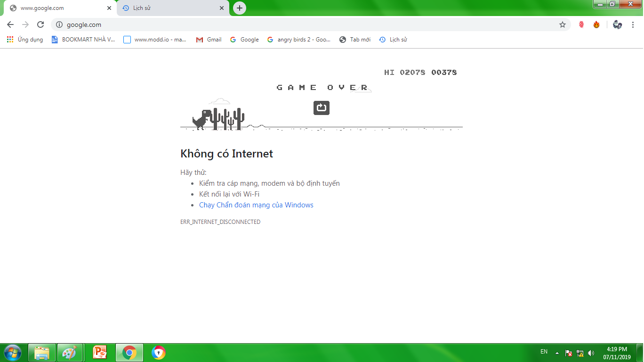Open the profile avatar icon in toolbar
644x362 pixels.
618,25
